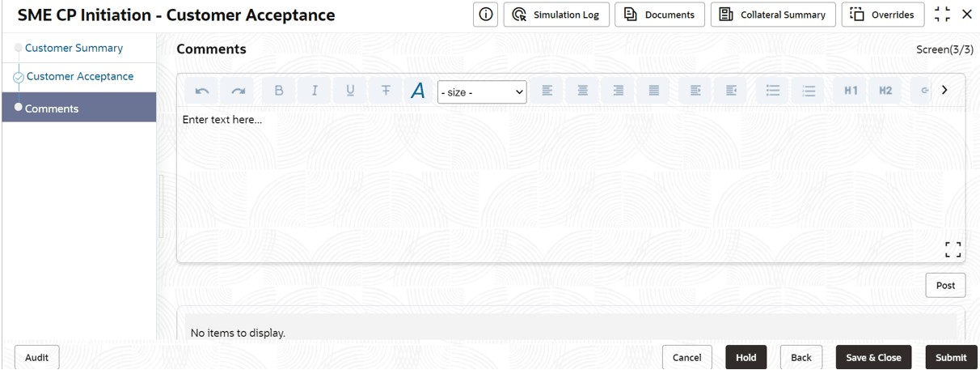Align comment text to the right
The image size is (980, 370).
(618, 91)
